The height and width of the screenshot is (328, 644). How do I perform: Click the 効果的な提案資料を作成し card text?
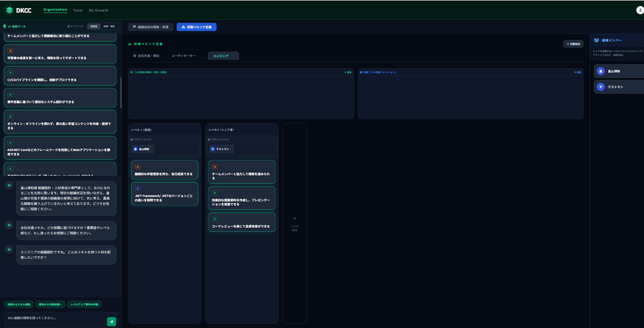(241, 202)
